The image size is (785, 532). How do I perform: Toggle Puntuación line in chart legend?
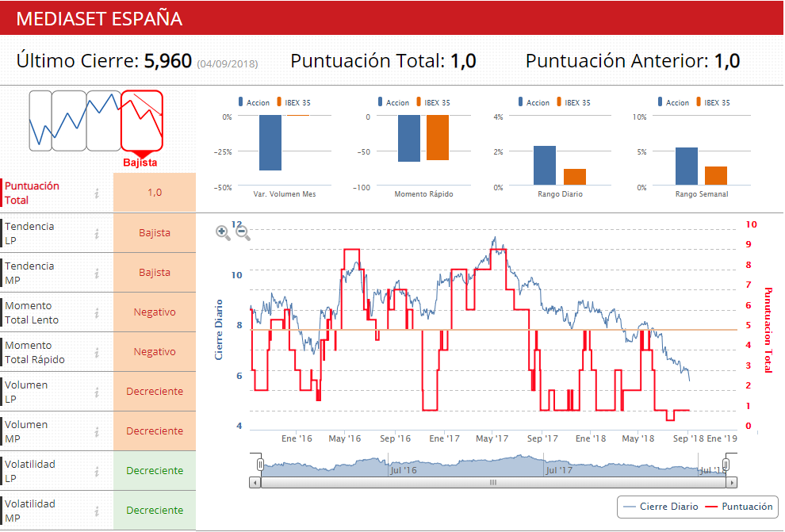click(x=739, y=507)
